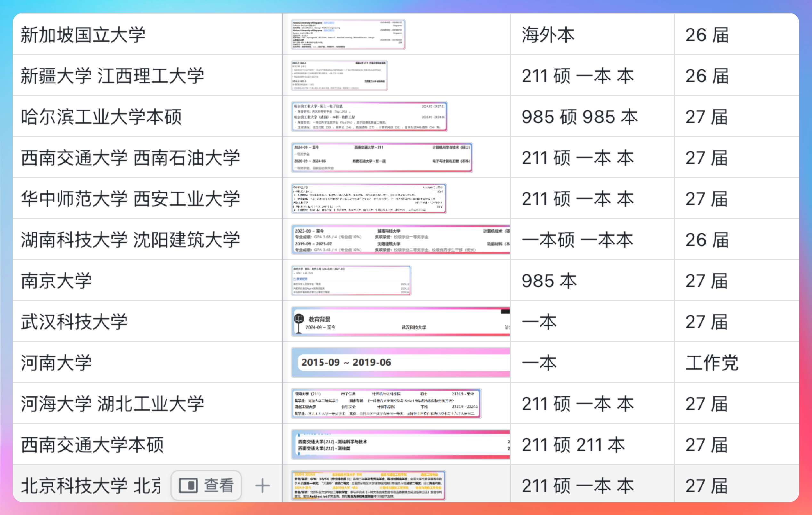Click the 211 硕 211 本 cell
The height and width of the screenshot is (515, 812).
coord(573,445)
